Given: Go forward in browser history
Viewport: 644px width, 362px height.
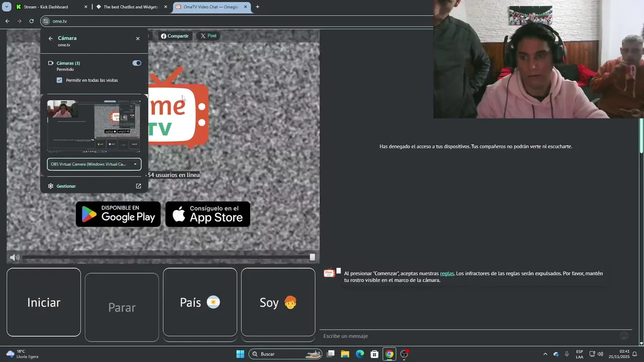Looking at the screenshot, I should pyautogui.click(x=19, y=21).
